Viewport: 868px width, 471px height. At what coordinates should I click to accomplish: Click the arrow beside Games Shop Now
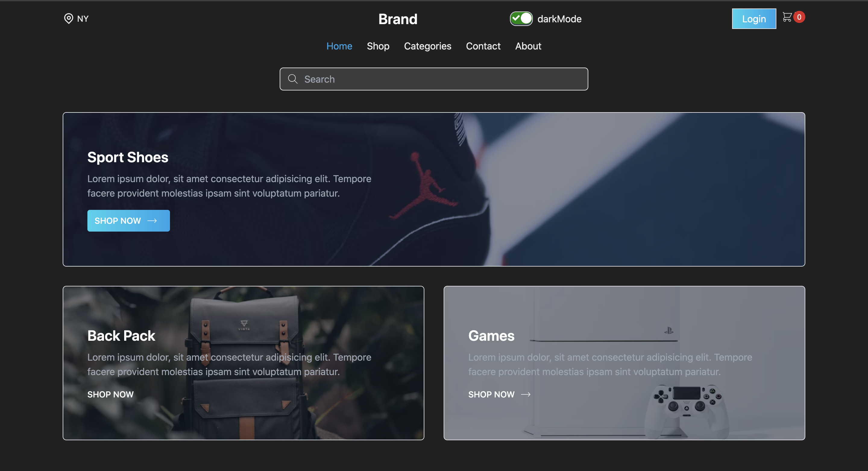pyautogui.click(x=526, y=394)
